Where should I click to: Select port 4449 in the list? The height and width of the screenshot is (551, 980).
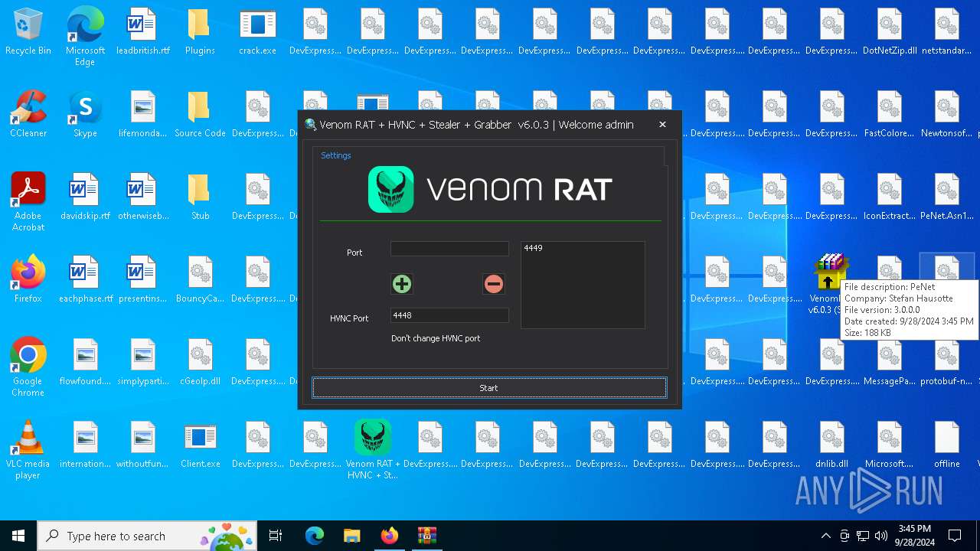[534, 248]
